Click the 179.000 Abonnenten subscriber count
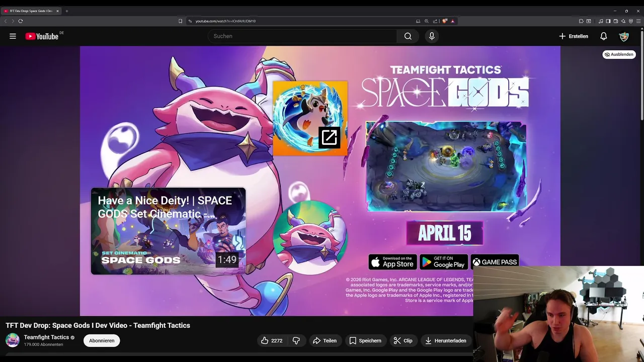Image resolution: width=644 pixels, height=362 pixels. tap(43, 344)
